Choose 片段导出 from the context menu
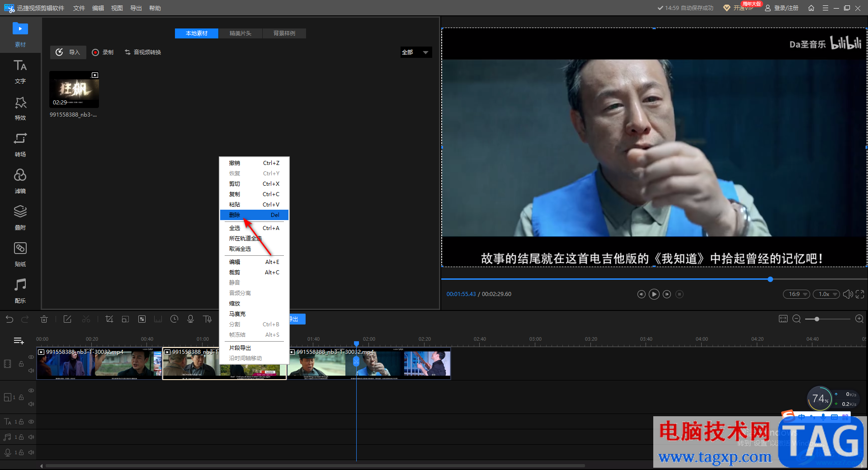Screen dimensions: 868x470 click(254, 348)
